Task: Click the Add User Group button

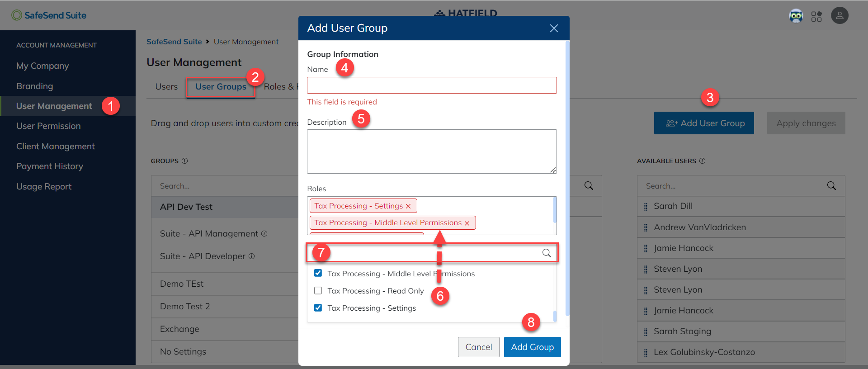Action: tap(704, 123)
